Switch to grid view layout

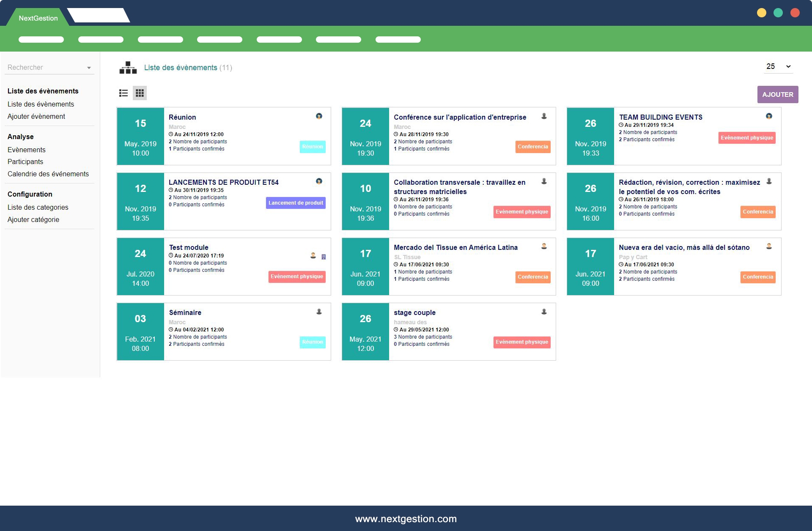140,93
